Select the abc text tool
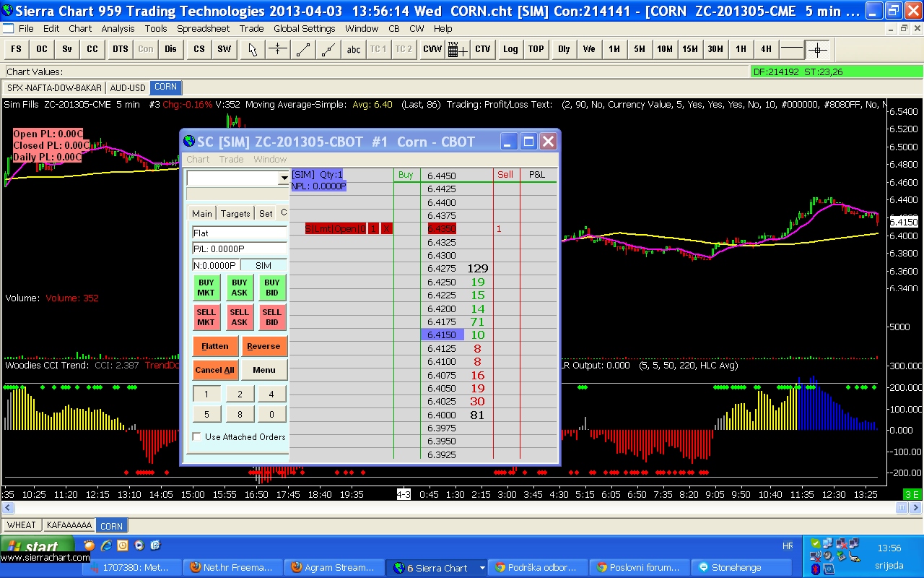 click(x=353, y=49)
